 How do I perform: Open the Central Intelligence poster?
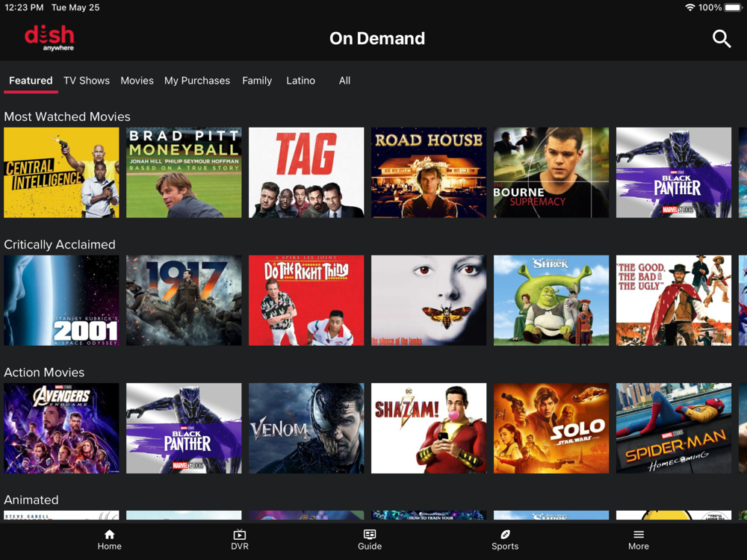(x=61, y=172)
